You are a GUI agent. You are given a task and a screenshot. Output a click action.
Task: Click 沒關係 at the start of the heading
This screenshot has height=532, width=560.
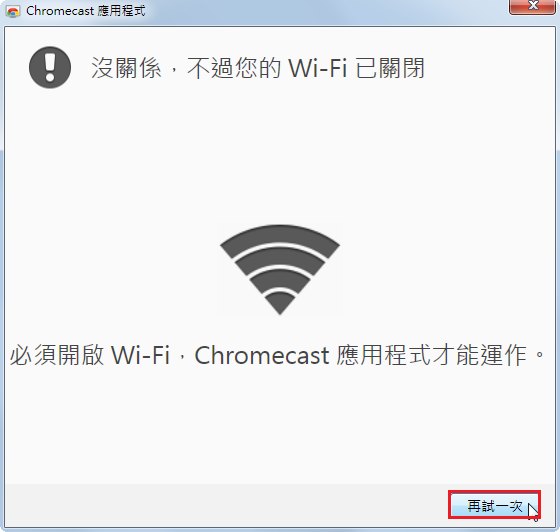coord(126,68)
